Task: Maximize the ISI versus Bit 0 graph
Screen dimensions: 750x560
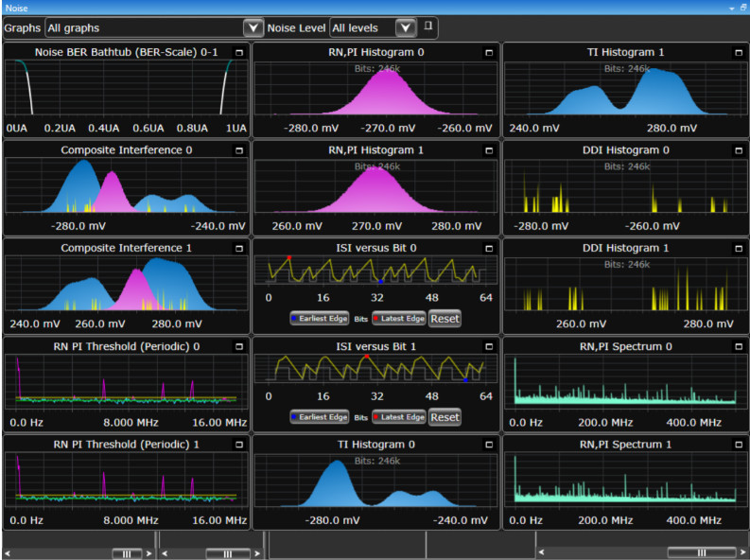Action: pos(489,249)
